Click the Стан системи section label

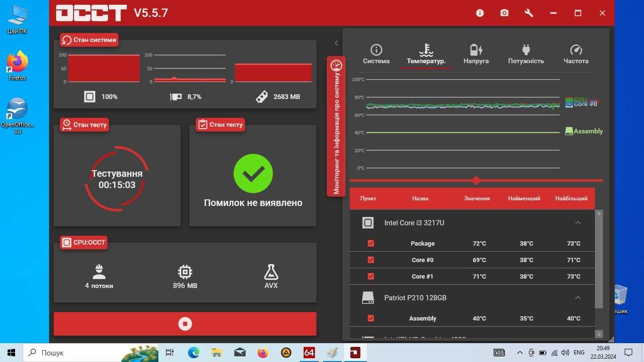pos(89,40)
